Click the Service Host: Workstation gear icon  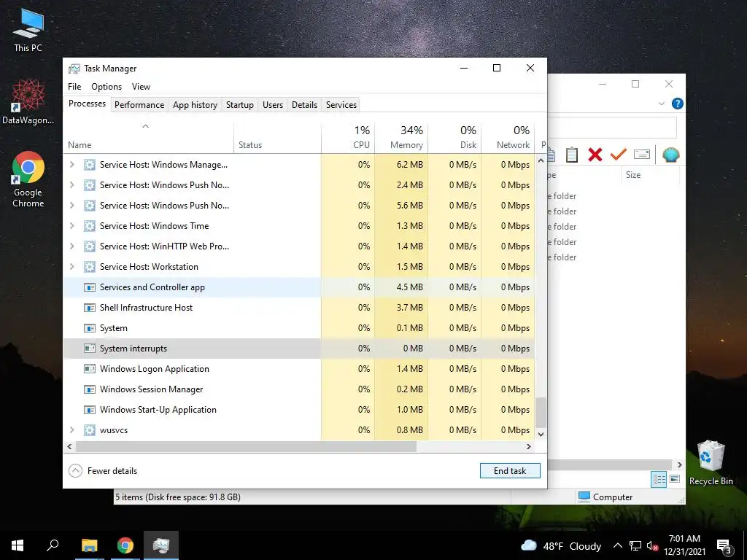[x=90, y=267]
